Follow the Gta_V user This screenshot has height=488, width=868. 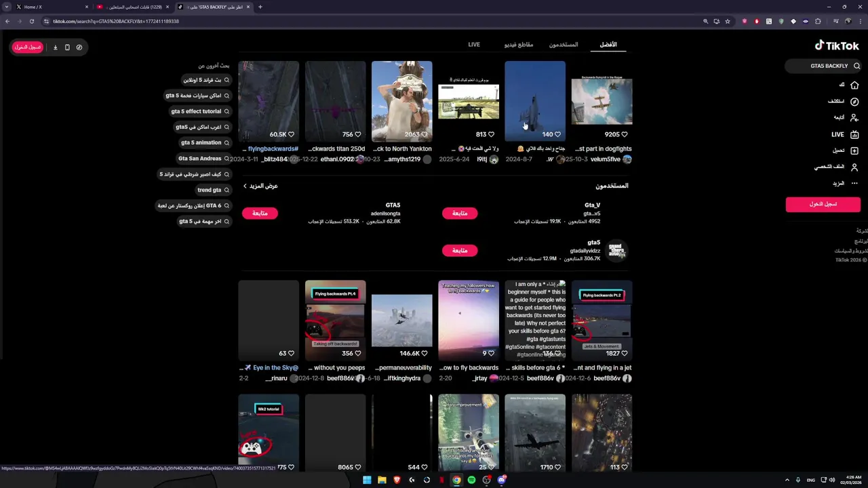coord(460,213)
